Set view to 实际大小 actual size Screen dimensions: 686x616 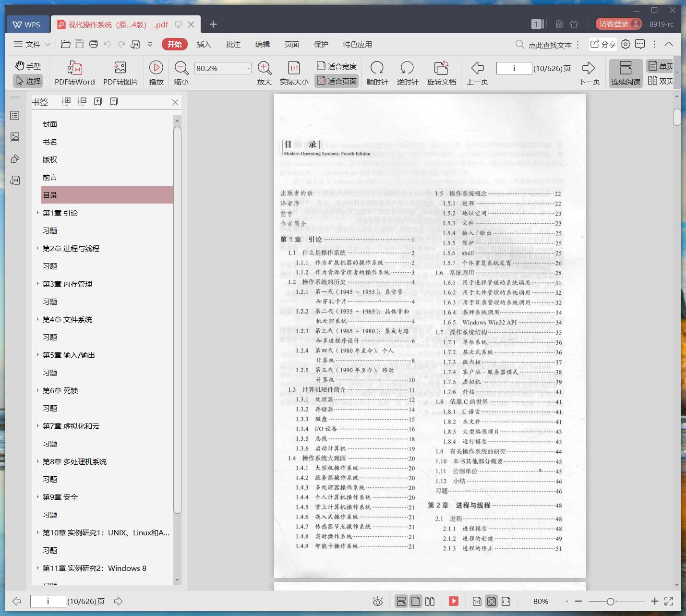tap(294, 73)
